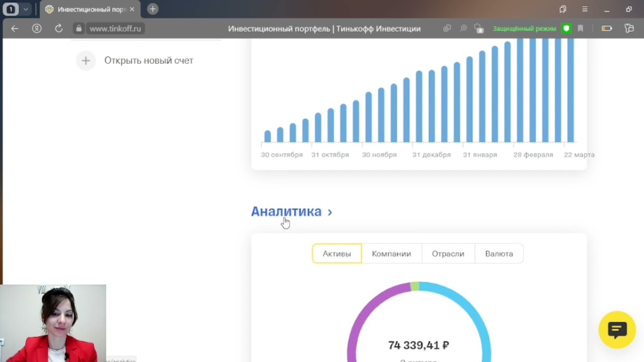Click the reader search icon in address bar
This screenshot has height=362, width=644.
tap(463, 29)
